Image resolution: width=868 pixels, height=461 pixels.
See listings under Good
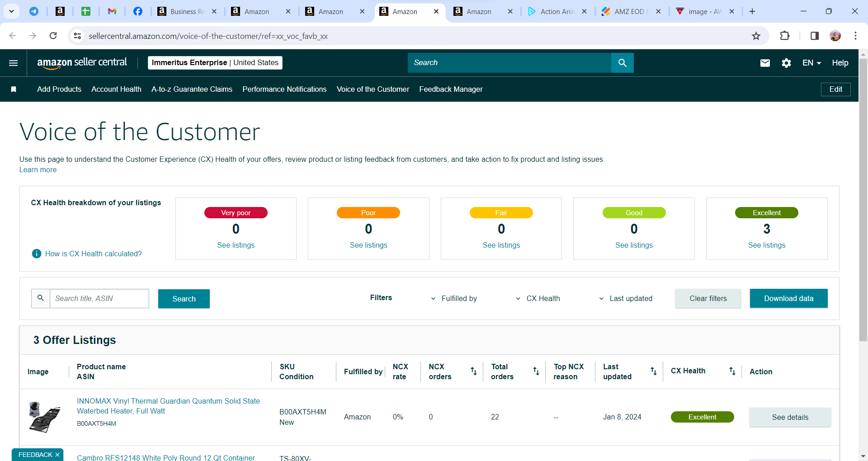(634, 245)
